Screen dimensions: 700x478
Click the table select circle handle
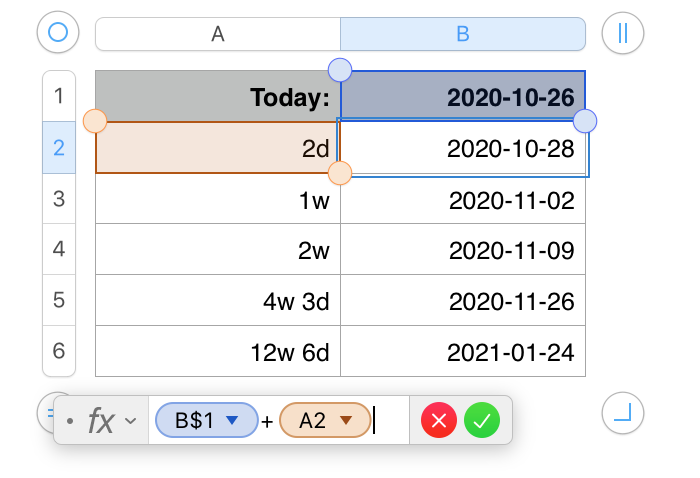58,33
